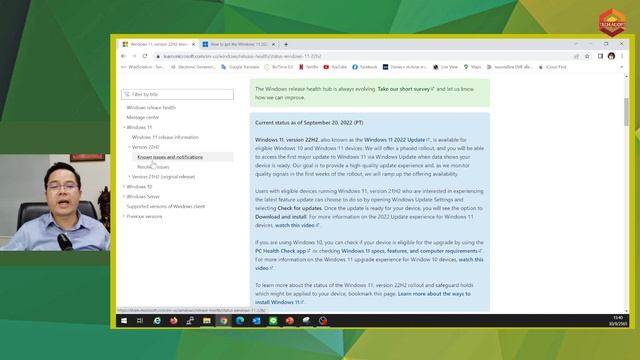Launch Internet Explorer from the taskbar
Viewport: 640px width, 360px height.
click(157, 321)
